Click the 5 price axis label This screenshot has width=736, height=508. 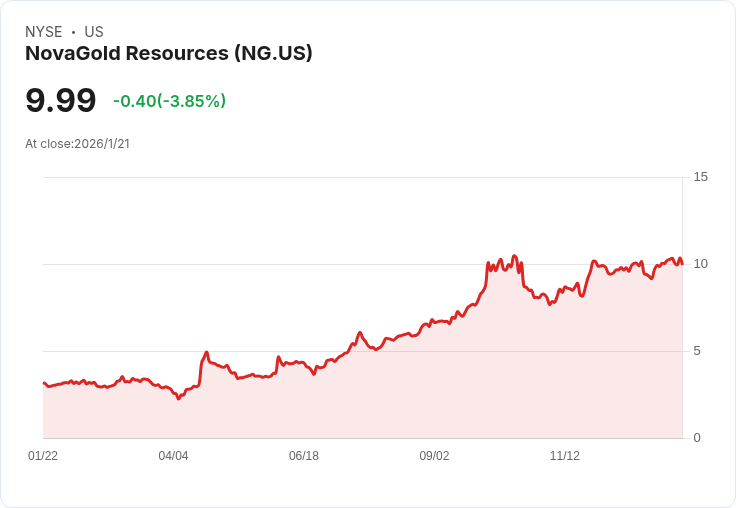[697, 351]
